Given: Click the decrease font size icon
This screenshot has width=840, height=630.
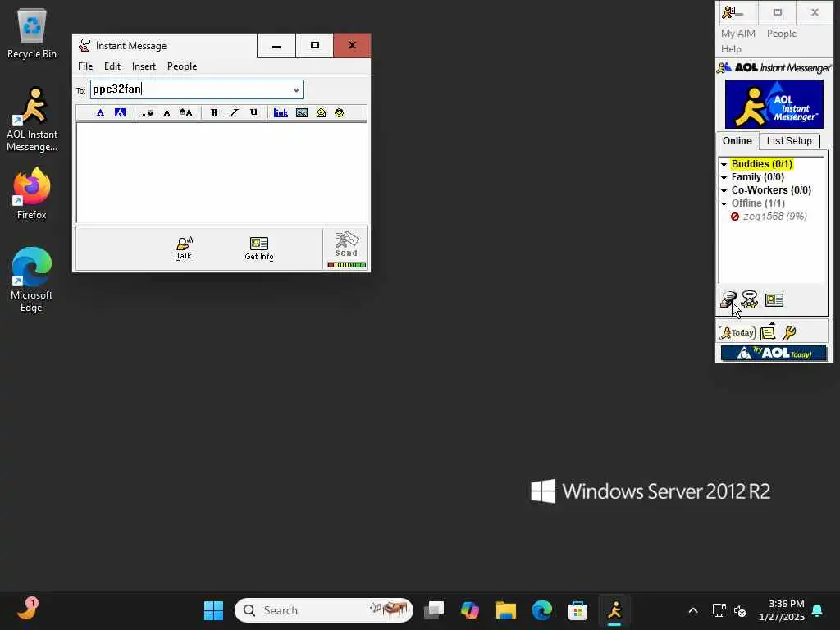Looking at the screenshot, I should [x=148, y=113].
